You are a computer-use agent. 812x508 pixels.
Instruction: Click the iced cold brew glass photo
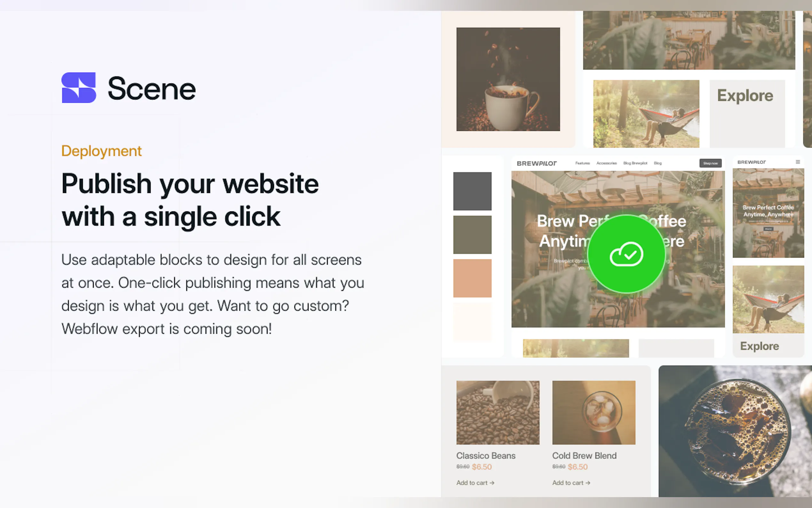click(x=735, y=431)
